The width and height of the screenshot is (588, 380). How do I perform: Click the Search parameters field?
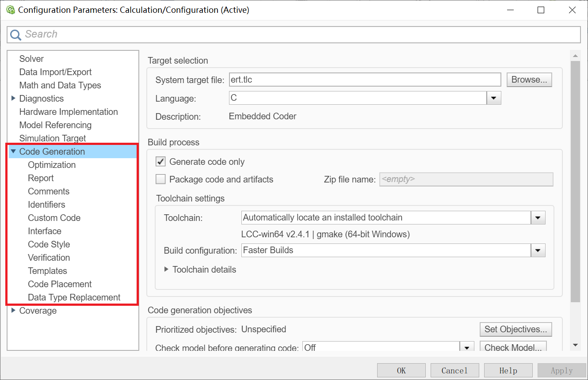coord(294,34)
